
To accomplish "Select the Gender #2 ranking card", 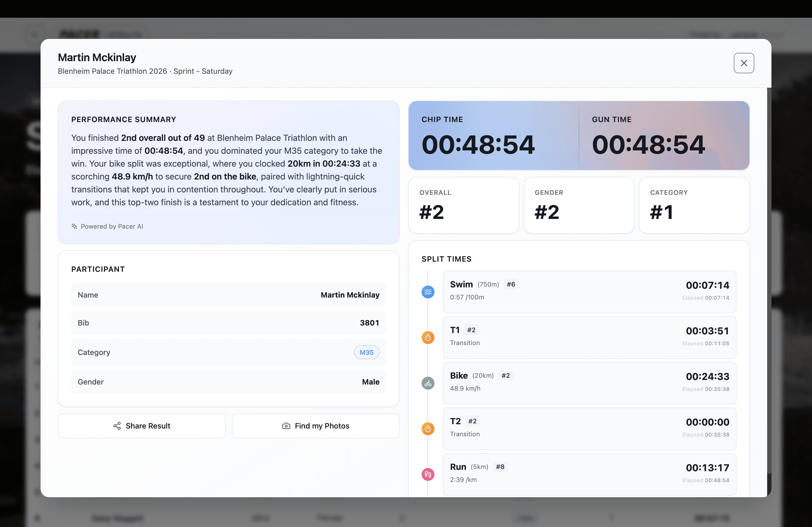I will tap(579, 205).
